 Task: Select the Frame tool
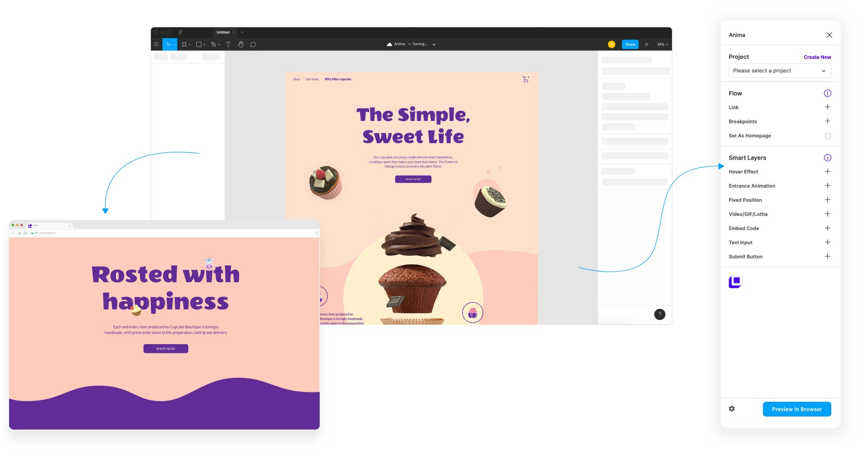(x=184, y=44)
